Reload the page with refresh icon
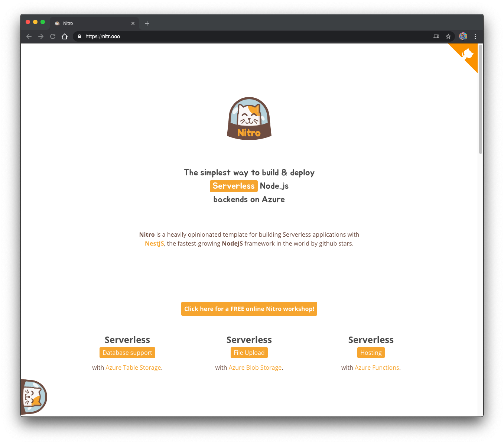Image resolution: width=504 pixels, height=444 pixels. click(x=53, y=36)
